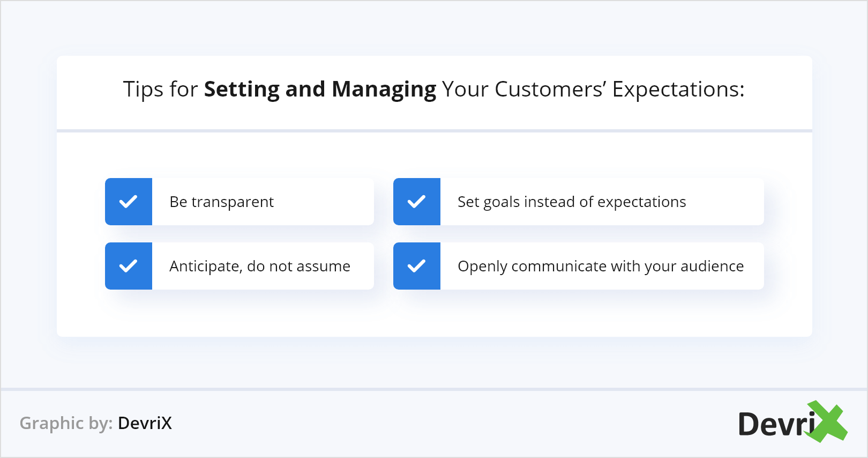The height and width of the screenshot is (458, 868).
Task: Click the divider line below the title
Action: click(434, 130)
